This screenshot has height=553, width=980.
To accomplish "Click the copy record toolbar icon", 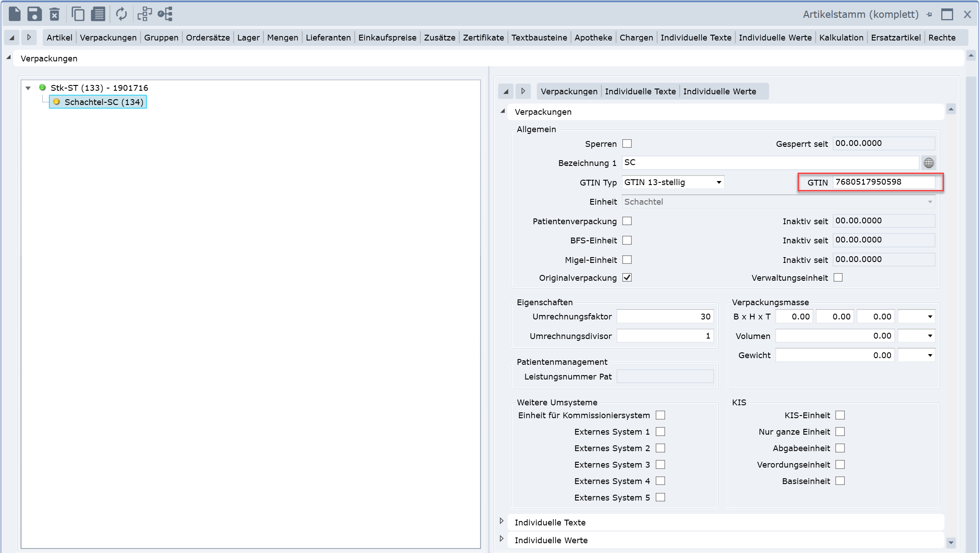I will pos(78,14).
